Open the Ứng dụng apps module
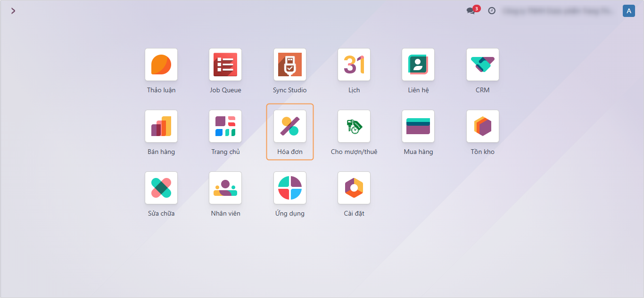 coord(290,188)
